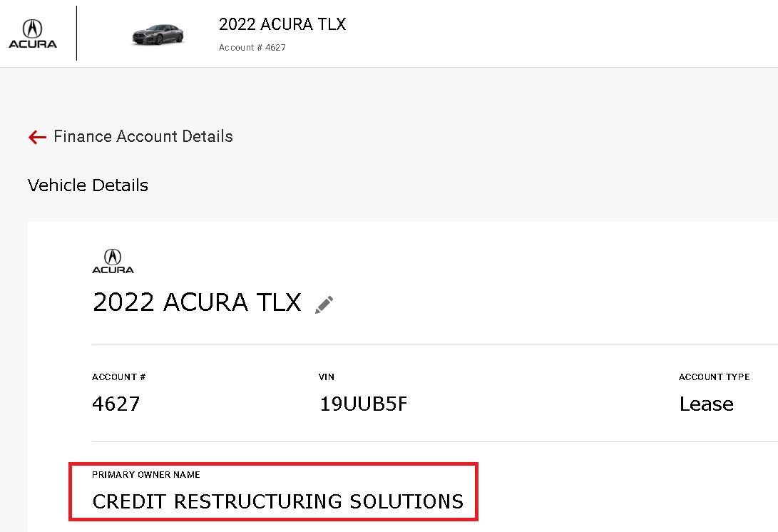Click the Vehicle Details section heading
This screenshot has height=532, width=778.
pos(88,185)
